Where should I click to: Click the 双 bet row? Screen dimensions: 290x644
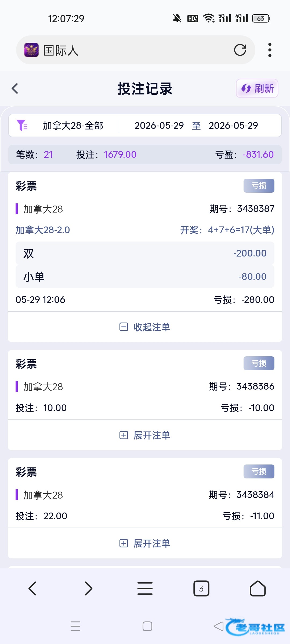[145, 253]
